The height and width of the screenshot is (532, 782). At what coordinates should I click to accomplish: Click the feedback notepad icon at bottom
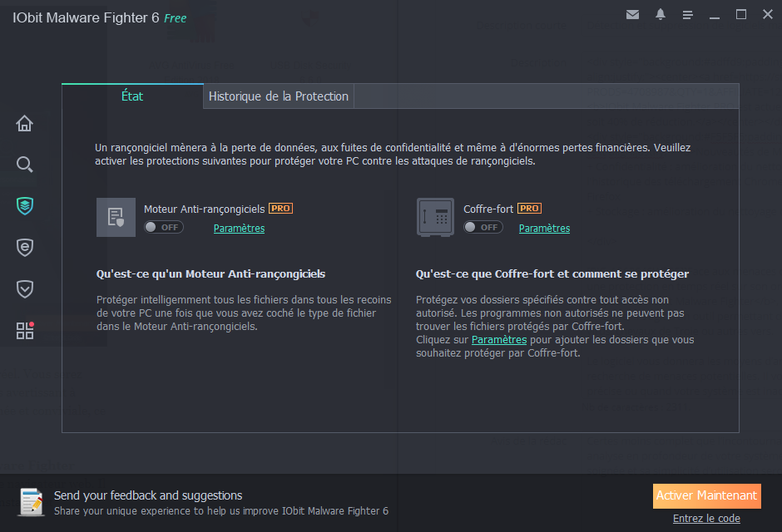pyautogui.click(x=32, y=501)
